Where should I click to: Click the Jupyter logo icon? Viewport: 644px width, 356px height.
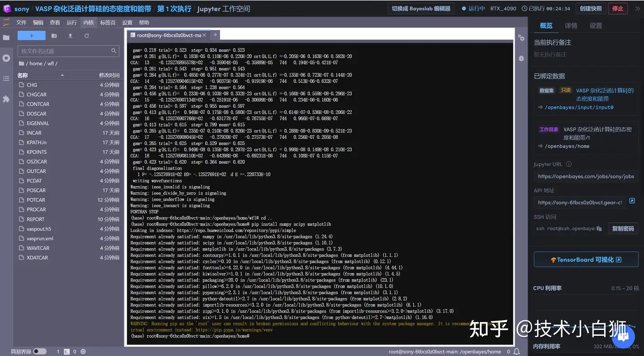[x=6, y=22]
